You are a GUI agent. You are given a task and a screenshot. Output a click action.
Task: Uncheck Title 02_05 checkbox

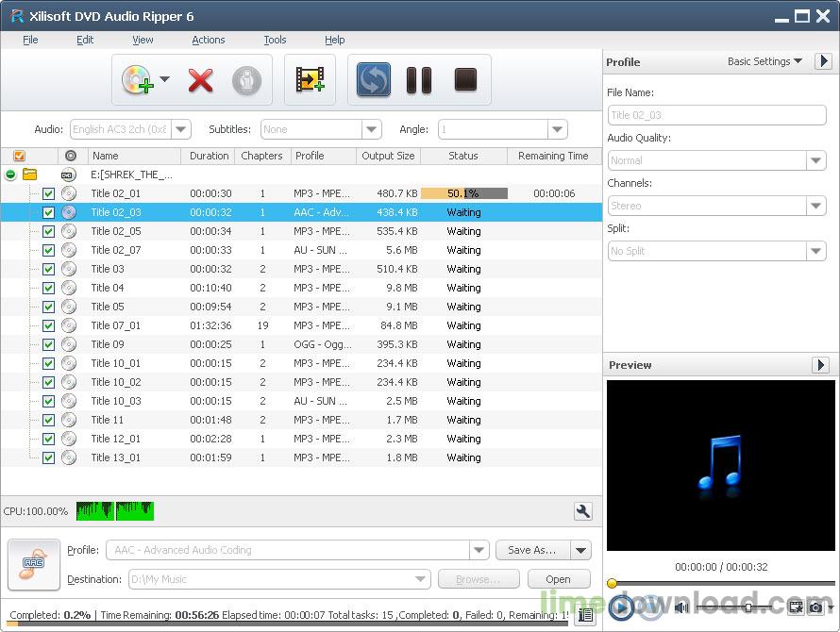point(48,231)
